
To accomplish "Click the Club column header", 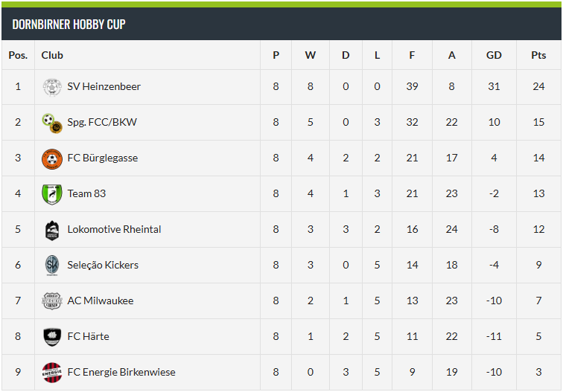I will click(x=52, y=55).
